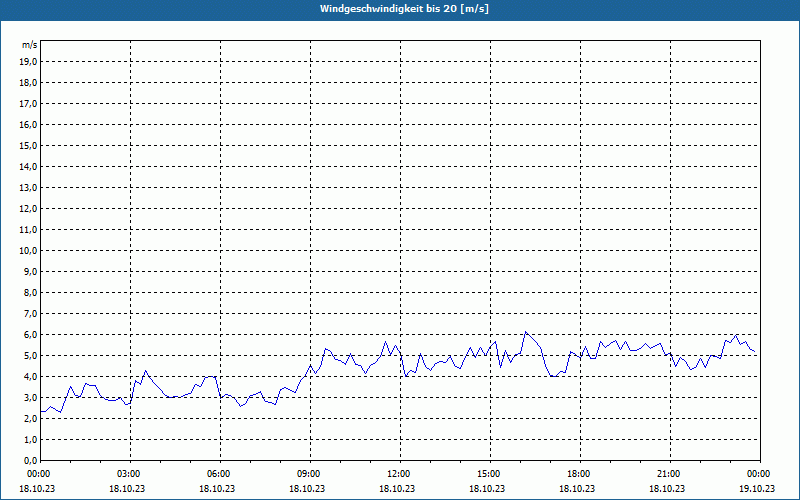Click the 18:00 time axis label
Viewport: 800px width, 500px height.
coord(580,474)
